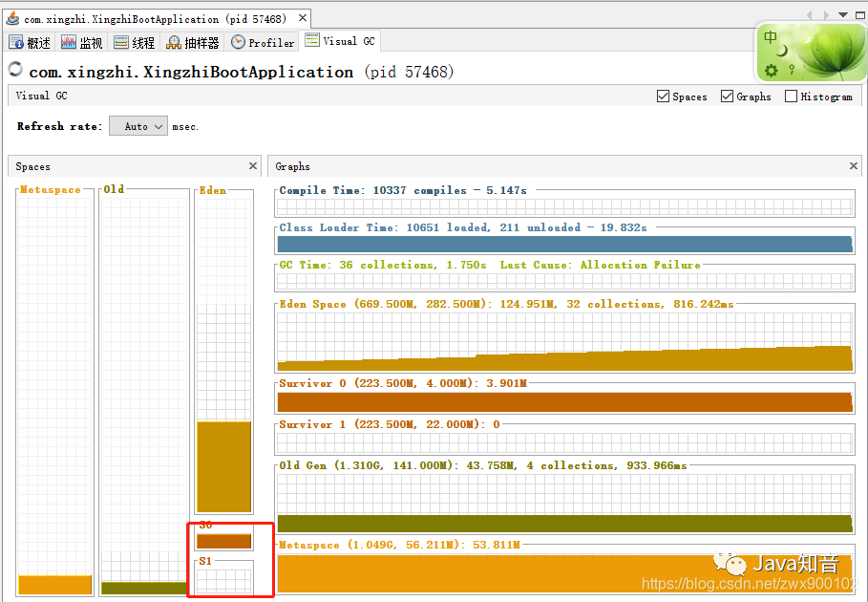The width and height of the screenshot is (868, 602).
Task: Maximize the window with the restore icon
Action: 860,15
